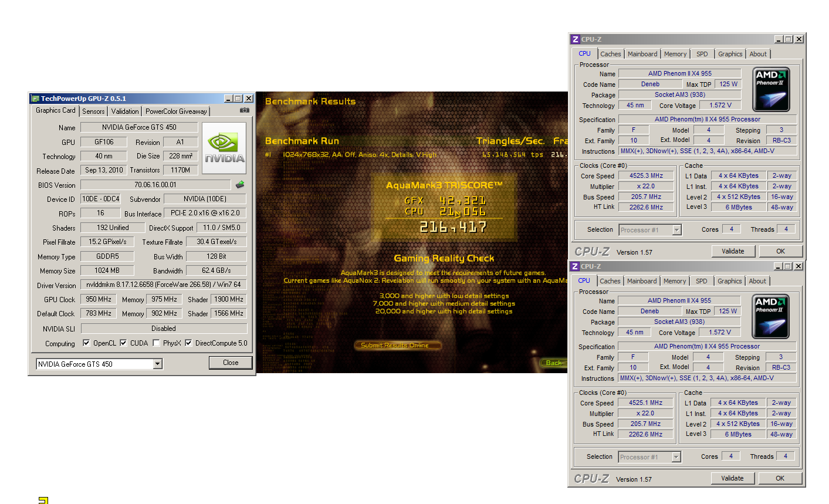Click the NVIDIA logo in GPU-Z
Viewport: 829px width, 504px height.
click(x=224, y=148)
